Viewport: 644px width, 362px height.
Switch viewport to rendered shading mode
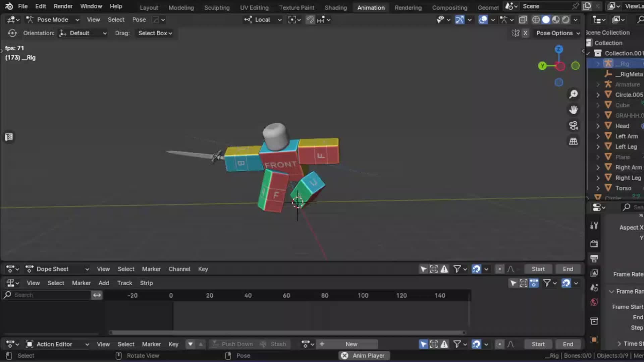tap(566, 20)
